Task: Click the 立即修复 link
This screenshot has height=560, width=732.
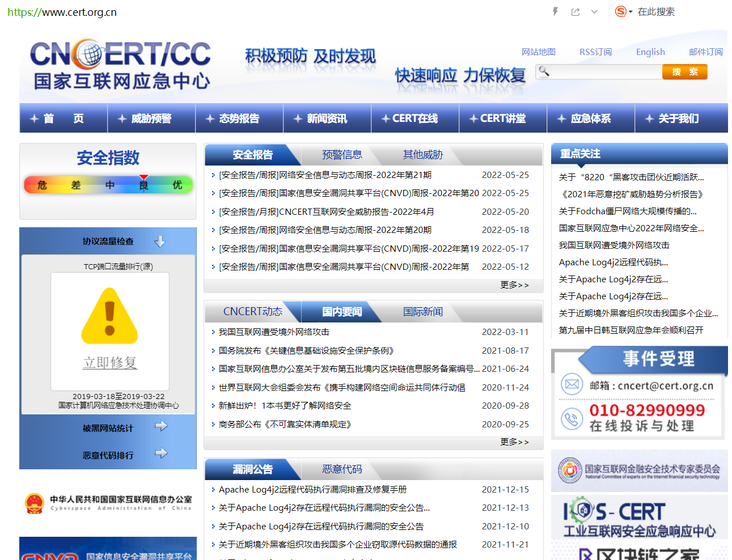Action: click(x=110, y=363)
